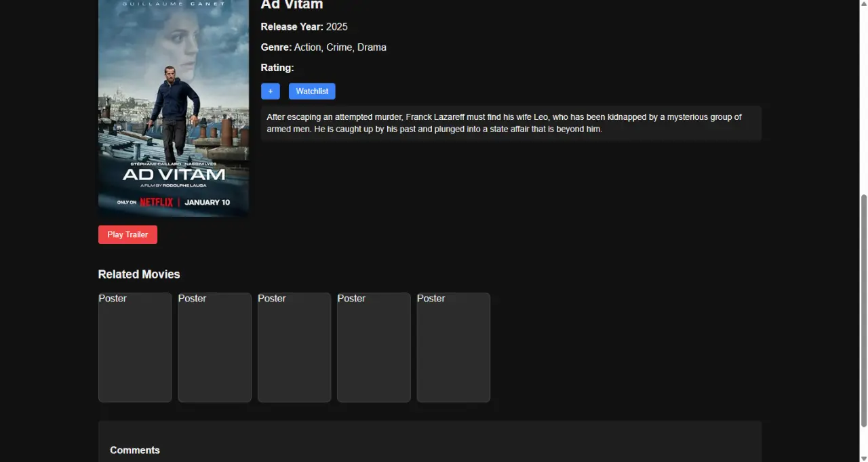868x462 pixels.
Task: Click the Release Year 2025 line
Action: point(304,27)
